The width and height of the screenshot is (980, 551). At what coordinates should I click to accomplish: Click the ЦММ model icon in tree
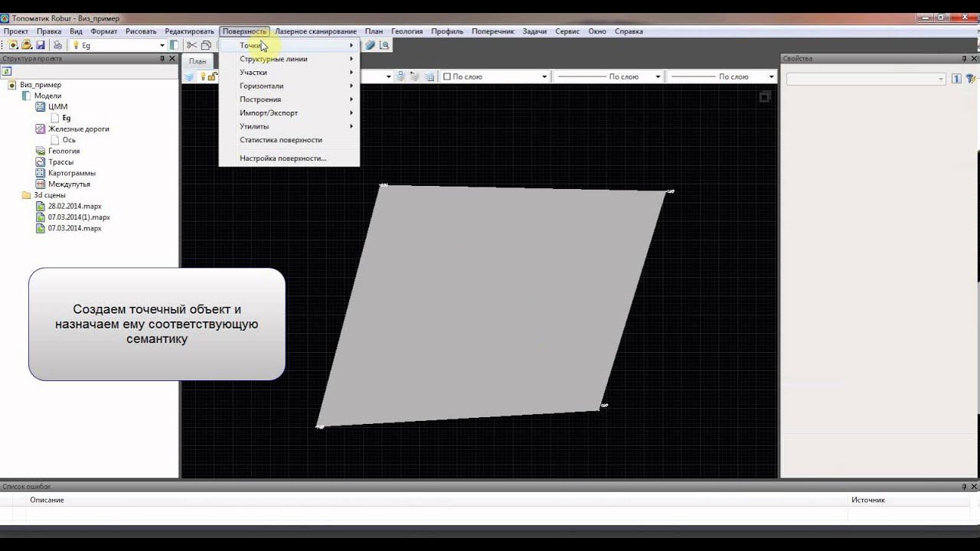click(x=41, y=107)
